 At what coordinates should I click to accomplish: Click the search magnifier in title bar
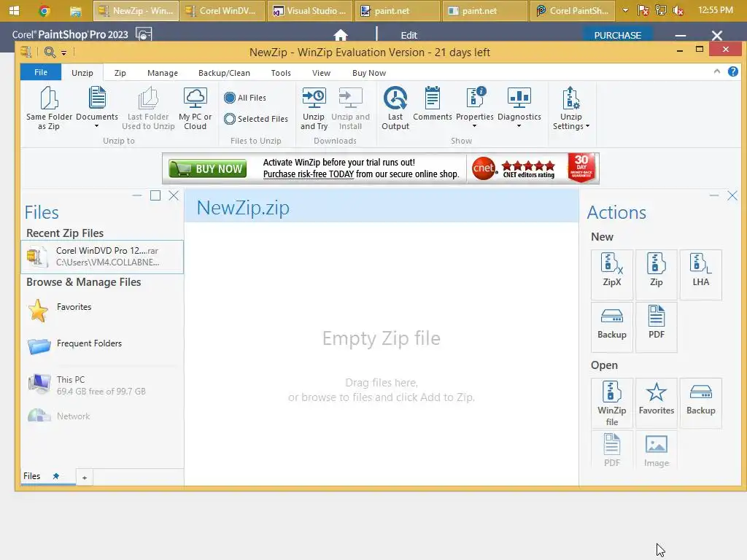point(50,52)
